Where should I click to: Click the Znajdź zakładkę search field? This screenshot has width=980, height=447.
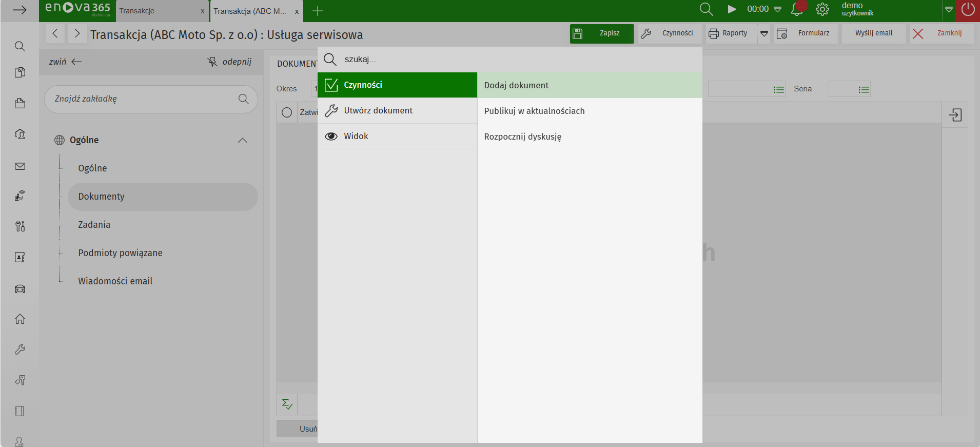[144, 99]
